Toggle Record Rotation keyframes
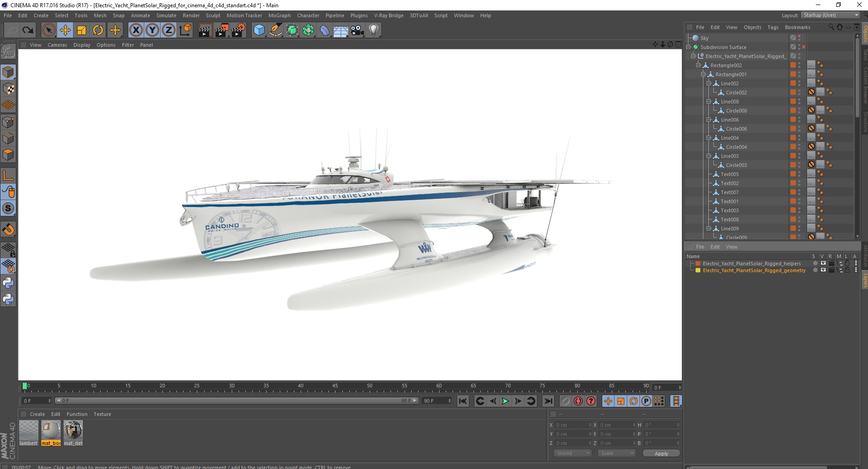868x469 pixels. click(x=634, y=401)
